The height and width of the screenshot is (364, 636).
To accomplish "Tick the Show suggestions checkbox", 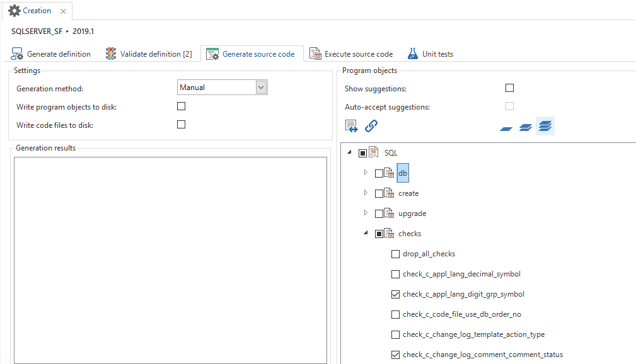I will (509, 88).
